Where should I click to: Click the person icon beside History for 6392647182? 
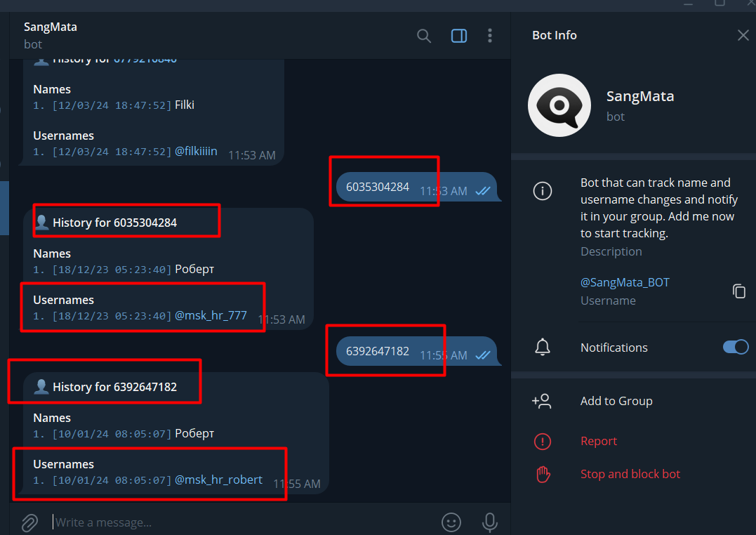[x=41, y=387]
